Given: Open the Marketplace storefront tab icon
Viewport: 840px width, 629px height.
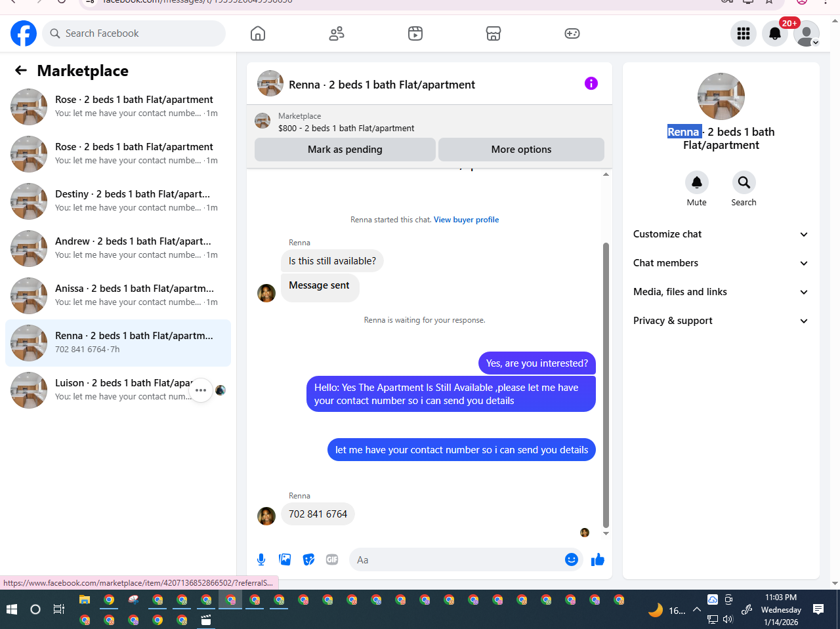Looking at the screenshot, I should [493, 33].
